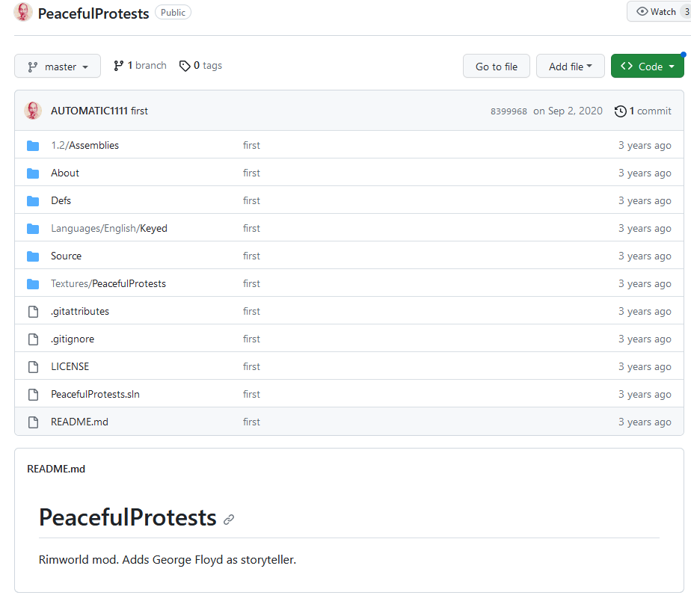This screenshot has width=691, height=616.
Task: Click the caret arrow on the master button
Action: point(85,67)
